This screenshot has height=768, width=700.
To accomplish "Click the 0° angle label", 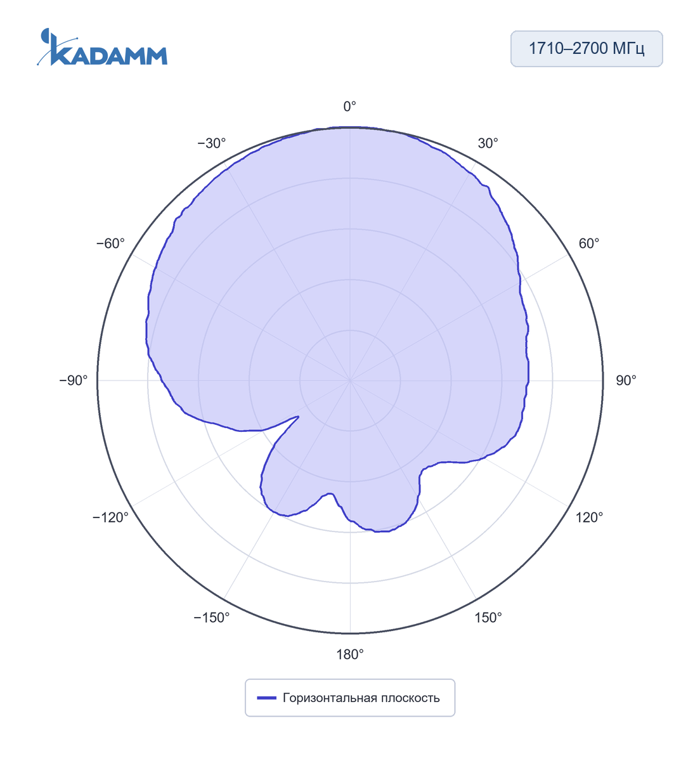I will (x=350, y=107).
